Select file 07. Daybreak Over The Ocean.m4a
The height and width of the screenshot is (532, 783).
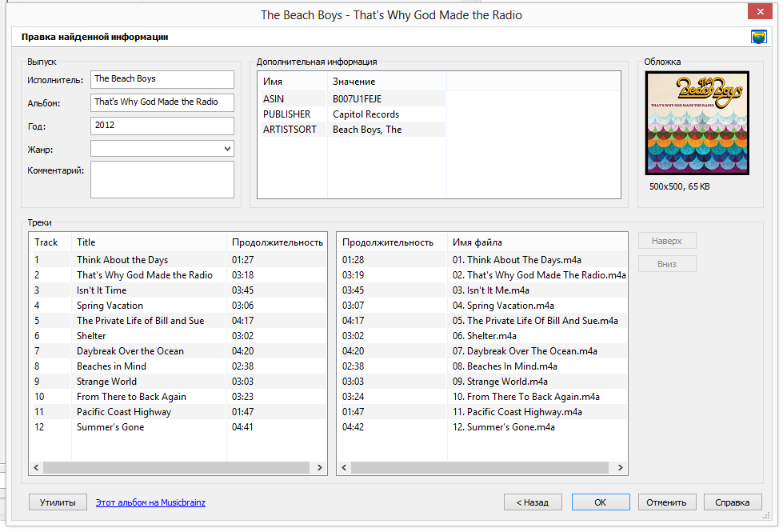coord(482,351)
